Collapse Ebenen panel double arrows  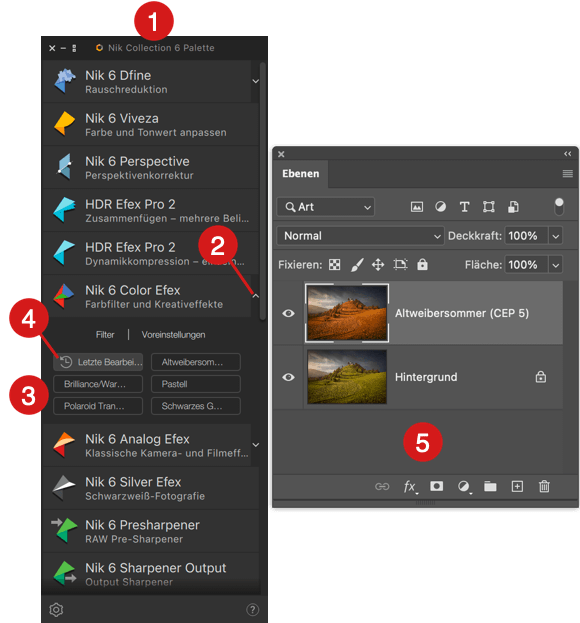(x=568, y=154)
